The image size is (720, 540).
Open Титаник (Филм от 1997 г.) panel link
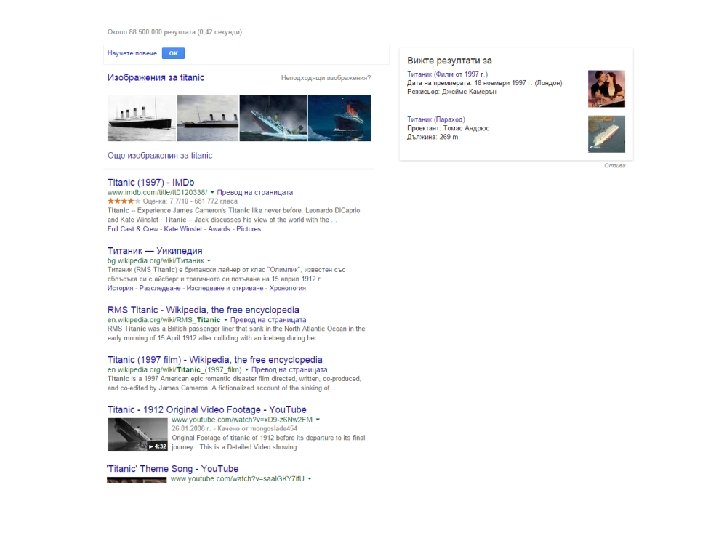448,74
